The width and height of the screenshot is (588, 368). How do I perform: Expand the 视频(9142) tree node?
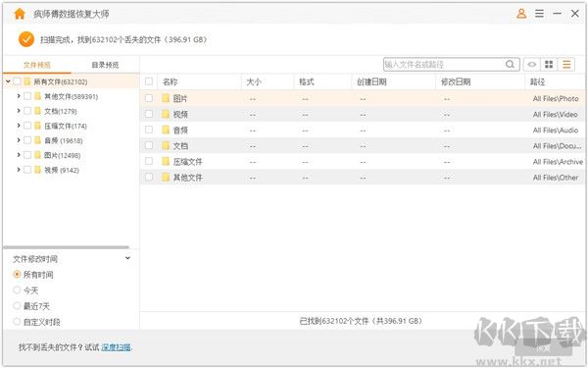click(x=19, y=170)
